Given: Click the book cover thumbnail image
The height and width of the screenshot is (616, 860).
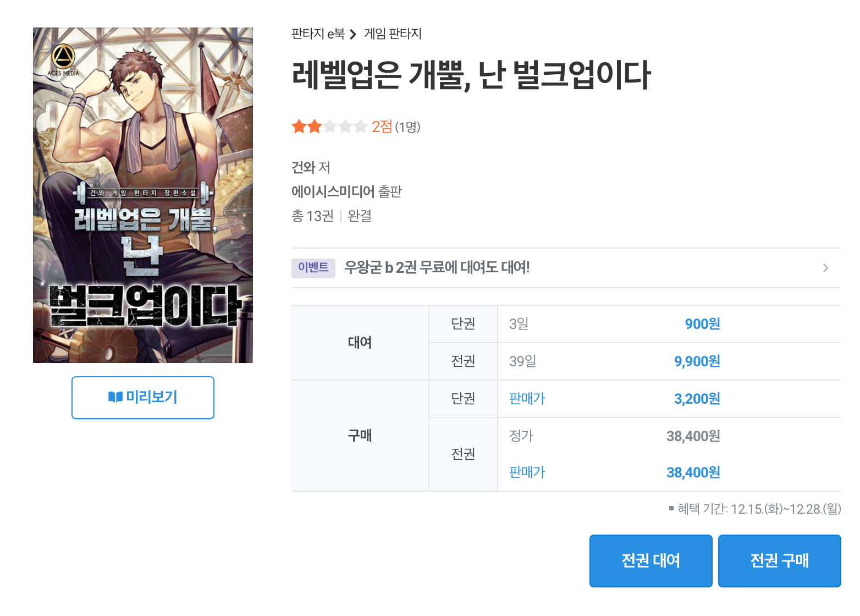Looking at the screenshot, I should pyautogui.click(x=143, y=195).
